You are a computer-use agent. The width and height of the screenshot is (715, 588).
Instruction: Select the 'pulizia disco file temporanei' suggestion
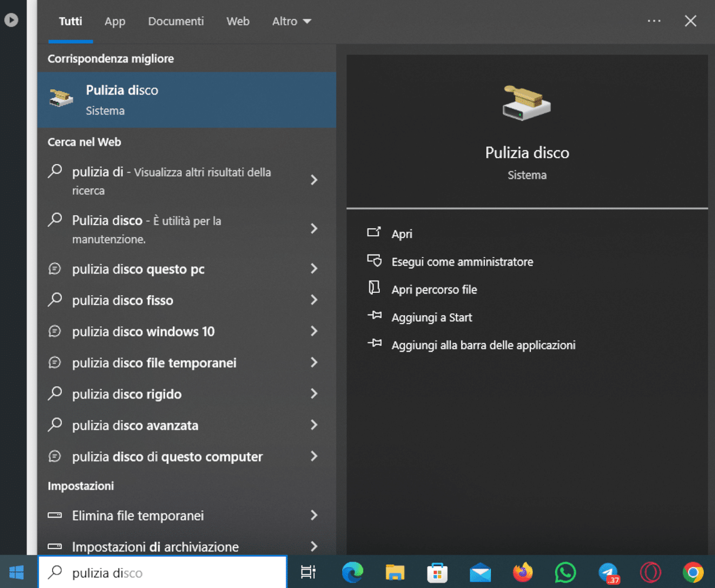(186, 362)
